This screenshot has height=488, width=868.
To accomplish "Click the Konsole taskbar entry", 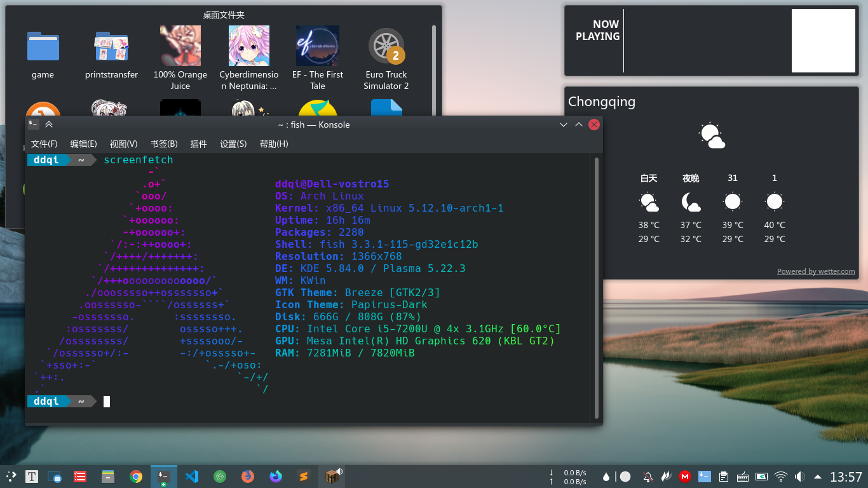I will point(163,476).
